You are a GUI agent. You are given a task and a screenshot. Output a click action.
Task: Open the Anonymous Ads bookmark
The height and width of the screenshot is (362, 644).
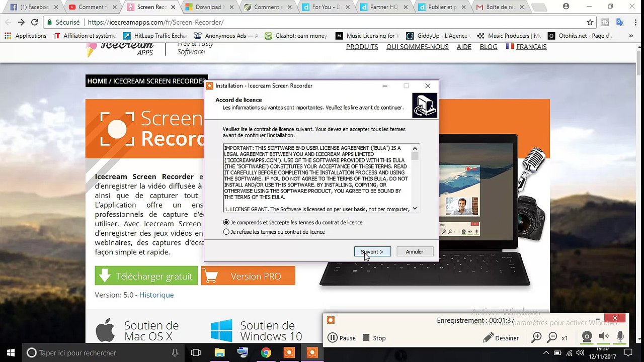point(226,36)
